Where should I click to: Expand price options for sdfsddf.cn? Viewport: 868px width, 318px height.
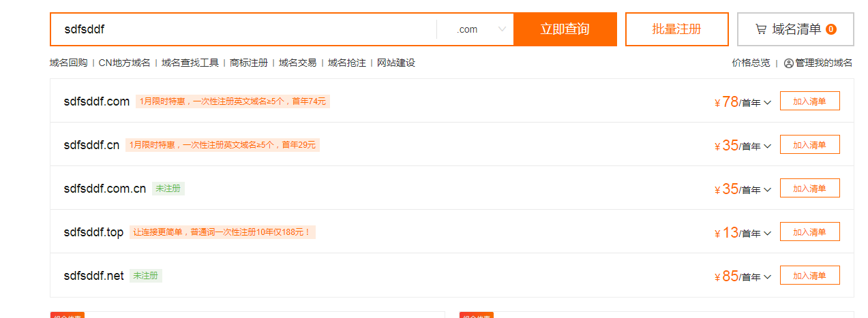767,146
